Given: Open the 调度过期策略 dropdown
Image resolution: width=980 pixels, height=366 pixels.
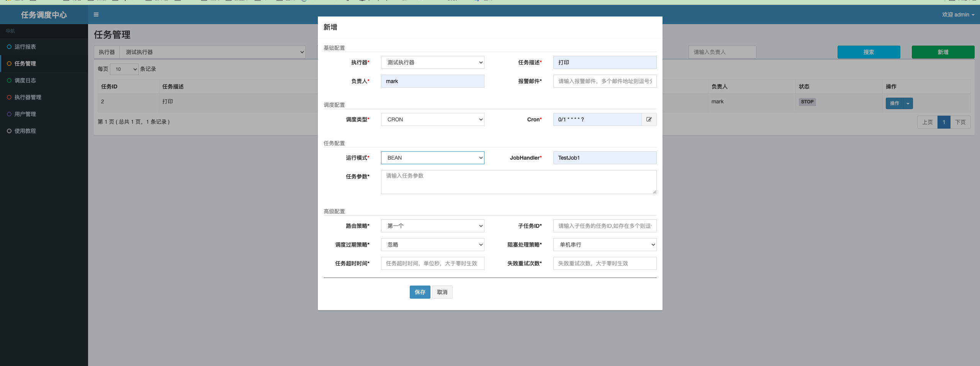Looking at the screenshot, I should click(x=432, y=245).
